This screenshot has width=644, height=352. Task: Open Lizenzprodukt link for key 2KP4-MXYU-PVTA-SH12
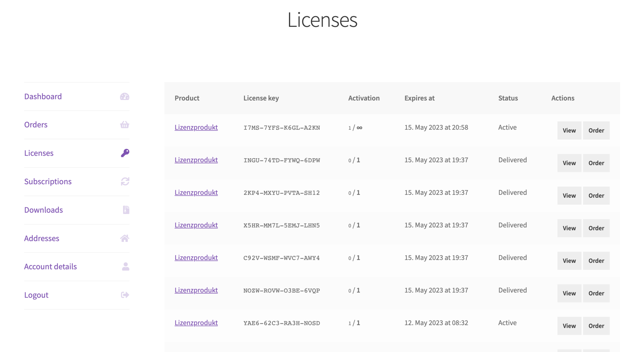coord(196,193)
